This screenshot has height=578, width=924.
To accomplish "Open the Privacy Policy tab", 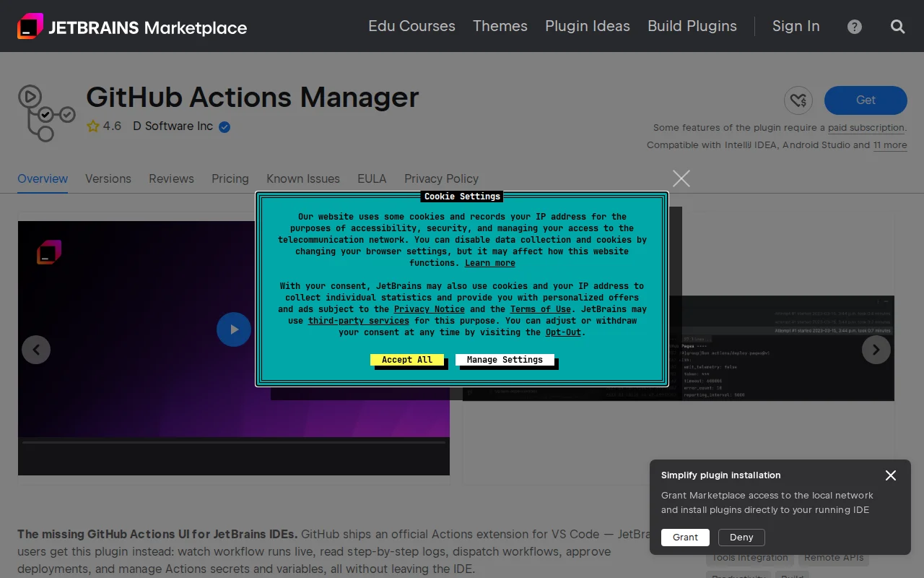I will 441,178.
